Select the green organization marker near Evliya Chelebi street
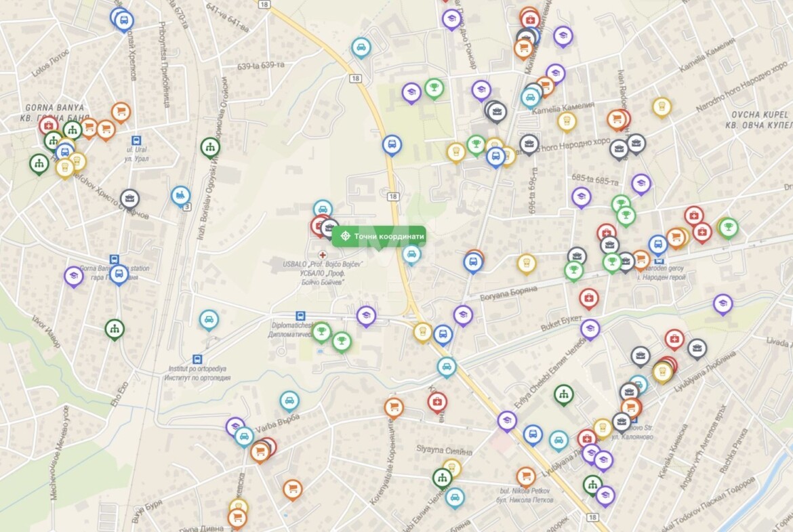 563,394
